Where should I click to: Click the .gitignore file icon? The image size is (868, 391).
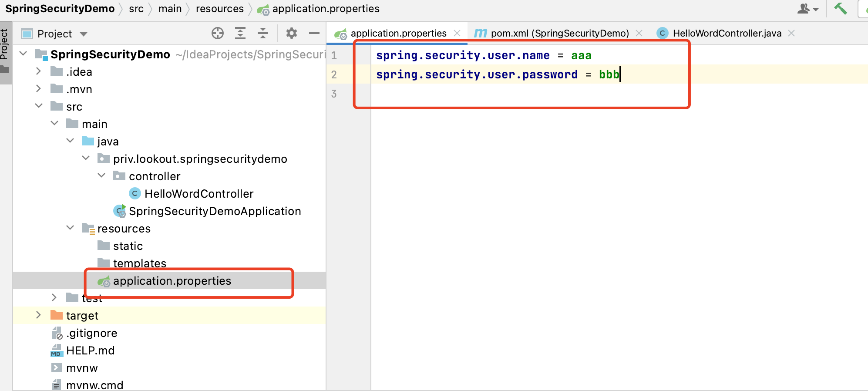57,333
